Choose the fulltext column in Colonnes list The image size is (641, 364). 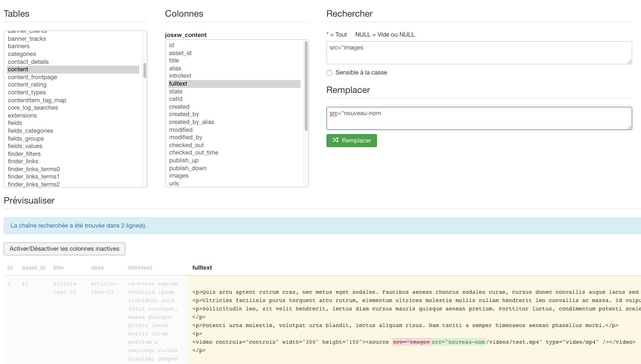[x=234, y=84]
